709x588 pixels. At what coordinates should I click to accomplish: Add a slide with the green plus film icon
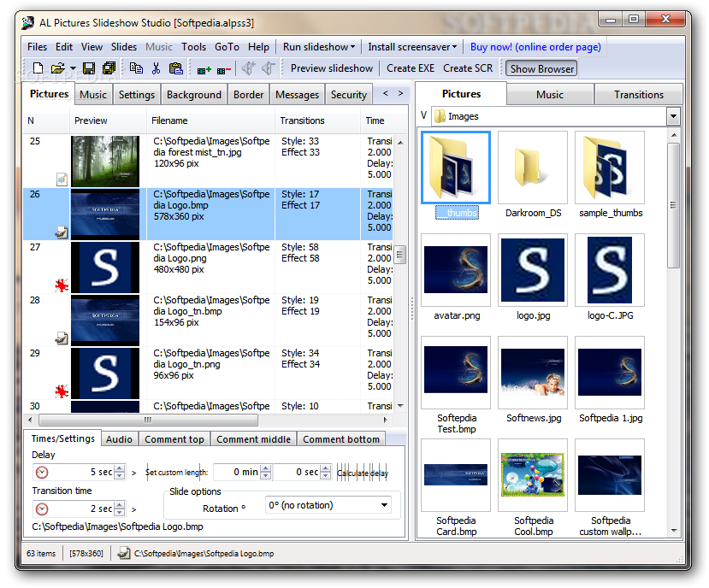(x=204, y=70)
